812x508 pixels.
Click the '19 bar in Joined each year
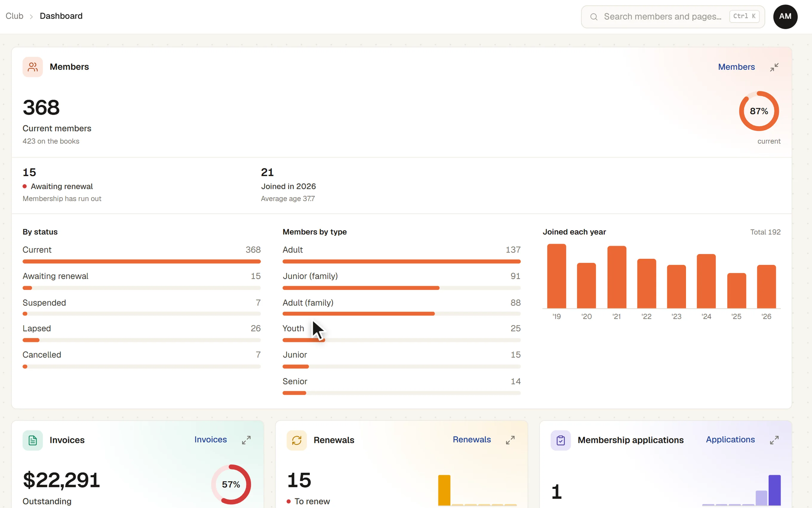click(556, 276)
